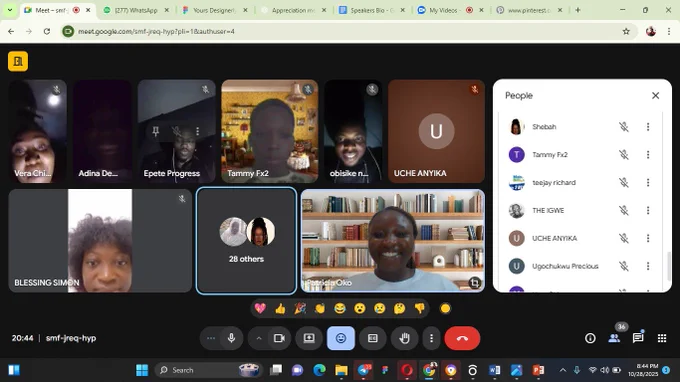Send sad face reaction
680x382 pixels.
(379, 308)
